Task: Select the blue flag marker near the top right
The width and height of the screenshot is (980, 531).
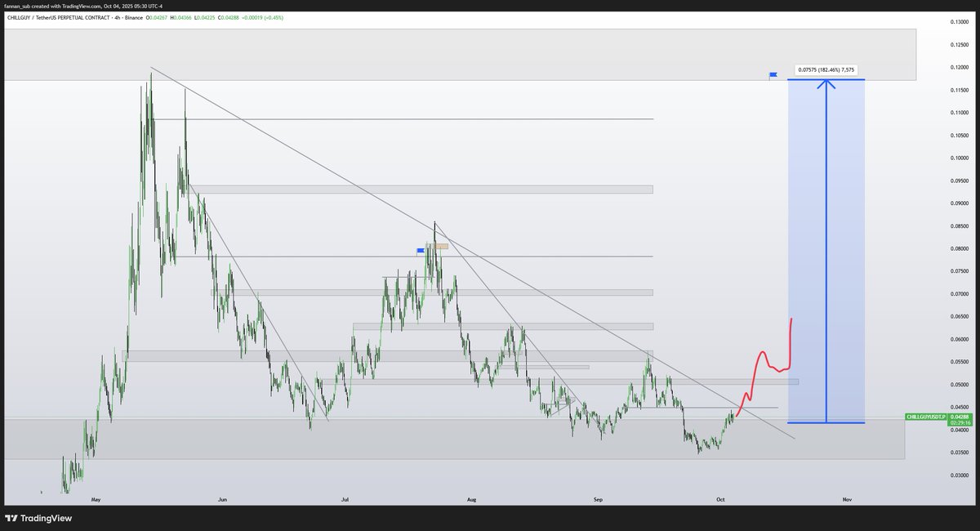Action: click(x=773, y=74)
